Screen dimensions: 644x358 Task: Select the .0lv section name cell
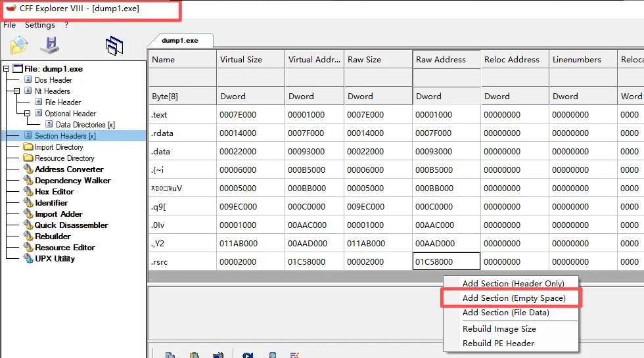tap(182, 225)
